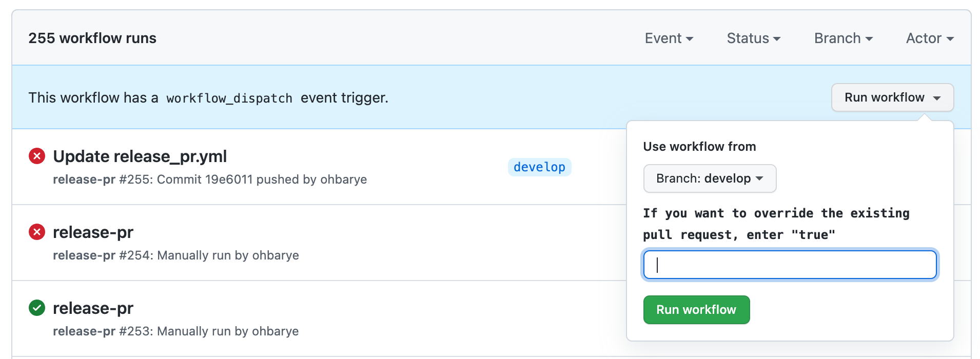Click the failed status icon for Update release_pr.yml
The width and height of the screenshot is (980, 359).
pyautogui.click(x=37, y=156)
